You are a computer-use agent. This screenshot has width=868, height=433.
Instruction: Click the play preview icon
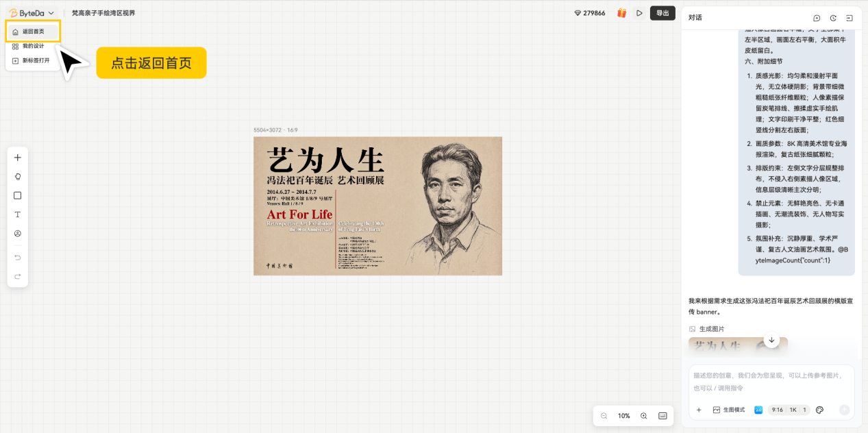639,13
